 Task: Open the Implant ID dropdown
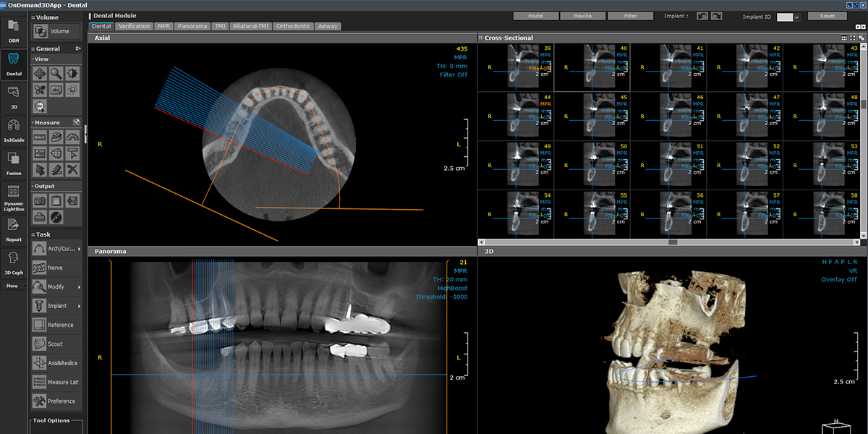pos(796,16)
